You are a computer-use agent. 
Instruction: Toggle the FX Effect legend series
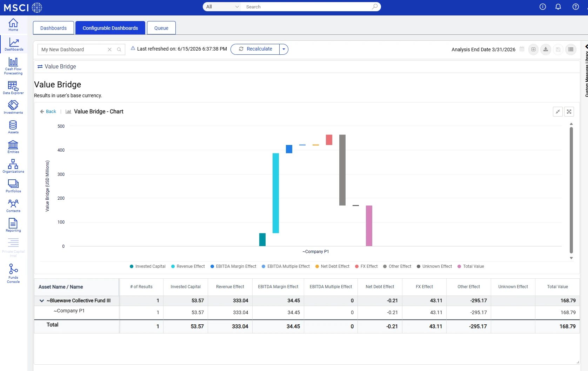366,266
